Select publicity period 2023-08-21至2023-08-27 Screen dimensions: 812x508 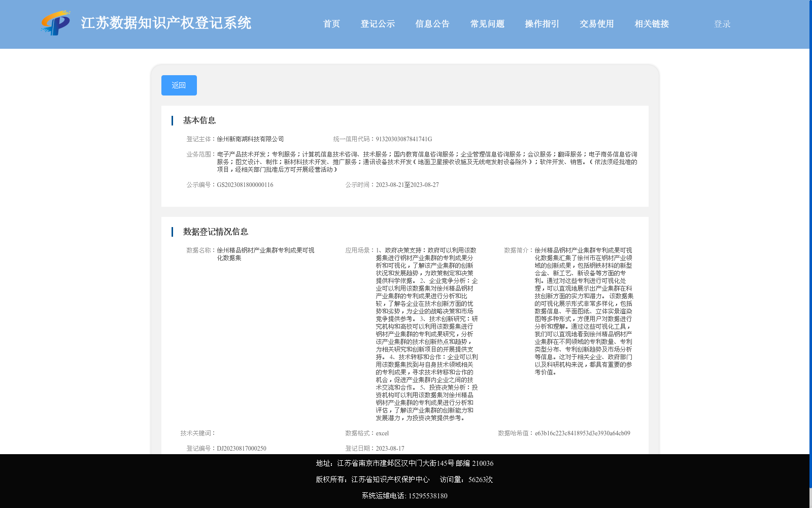click(408, 185)
